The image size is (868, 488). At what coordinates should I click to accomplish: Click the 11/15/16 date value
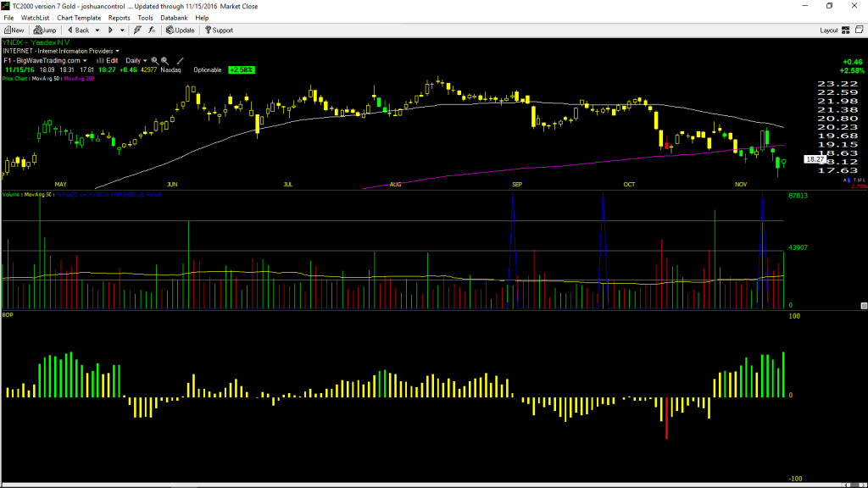20,70
